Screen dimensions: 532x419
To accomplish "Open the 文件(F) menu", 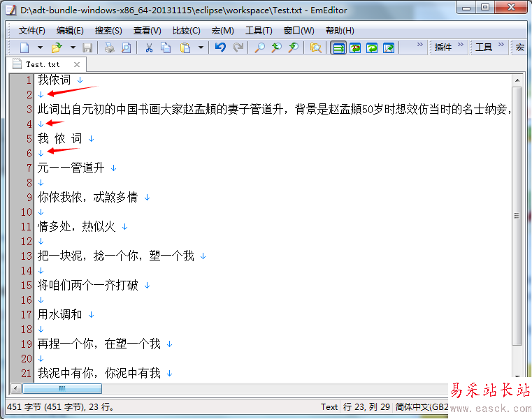I will click(x=32, y=31).
